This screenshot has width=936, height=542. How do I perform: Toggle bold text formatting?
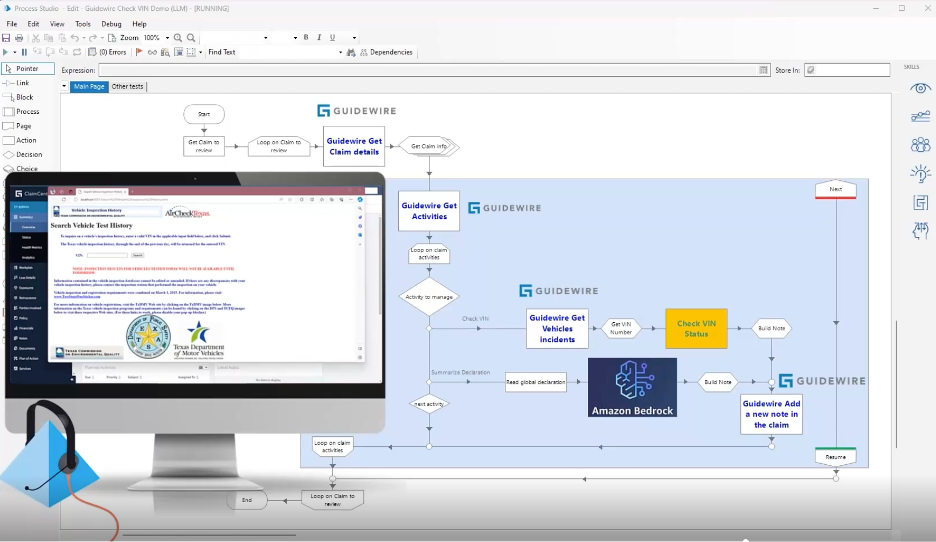click(306, 38)
